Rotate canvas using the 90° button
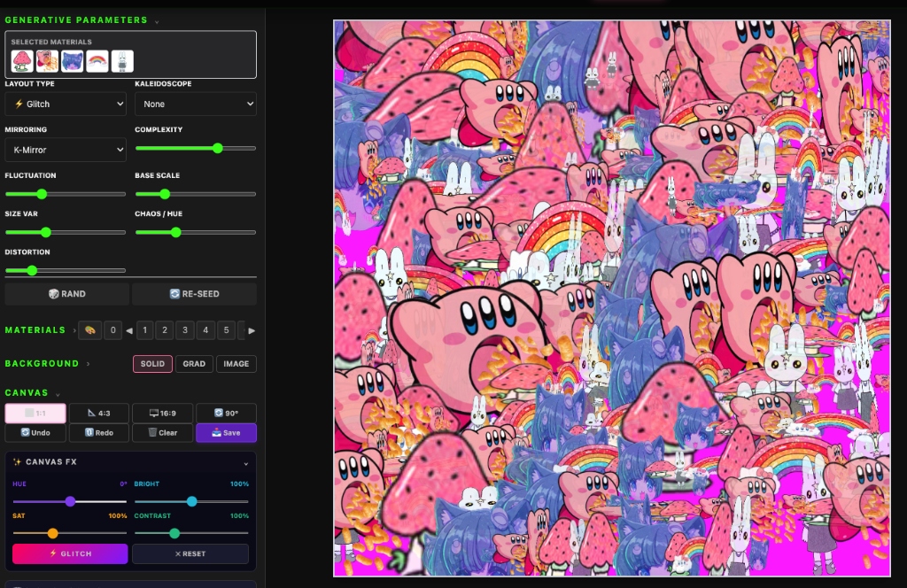Image resolution: width=907 pixels, height=588 pixels. pos(226,414)
